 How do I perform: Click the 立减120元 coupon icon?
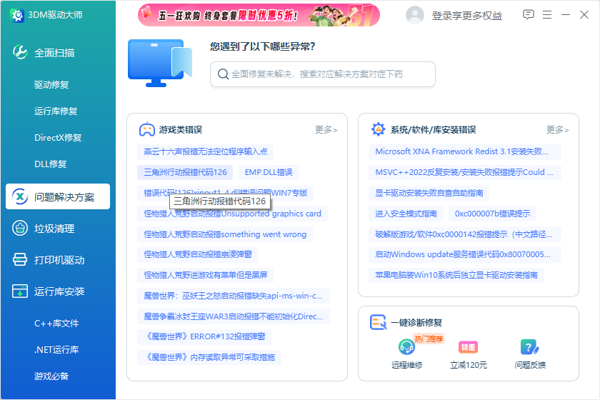pos(468,348)
